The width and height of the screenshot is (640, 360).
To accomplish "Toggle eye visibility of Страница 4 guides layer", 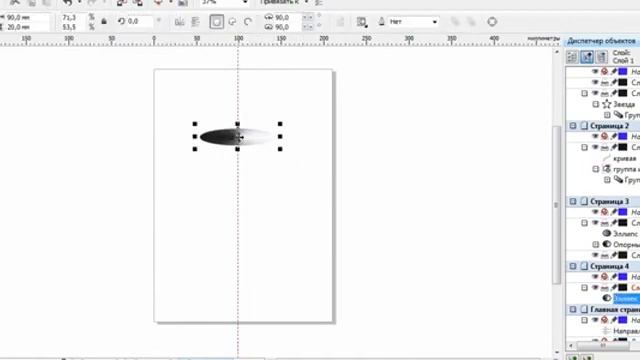I will pos(596,277).
